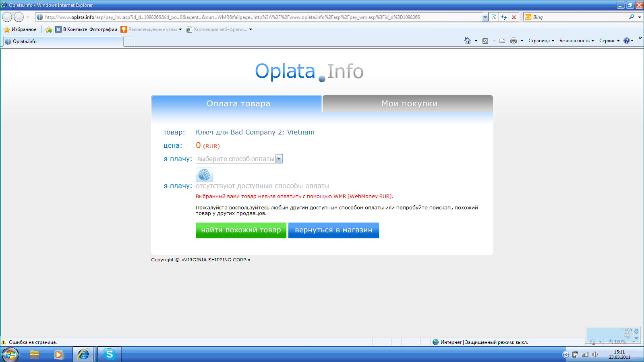Open search provider dropdown arrow

(640, 17)
